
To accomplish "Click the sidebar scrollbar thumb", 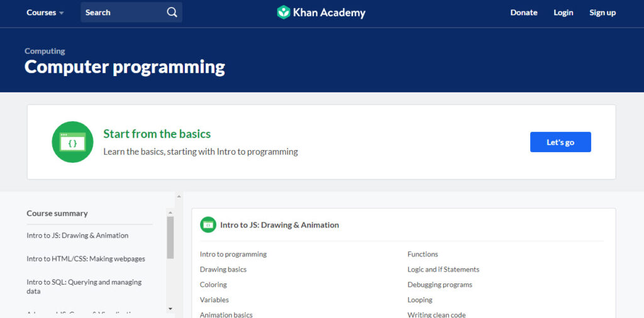I will (x=170, y=238).
